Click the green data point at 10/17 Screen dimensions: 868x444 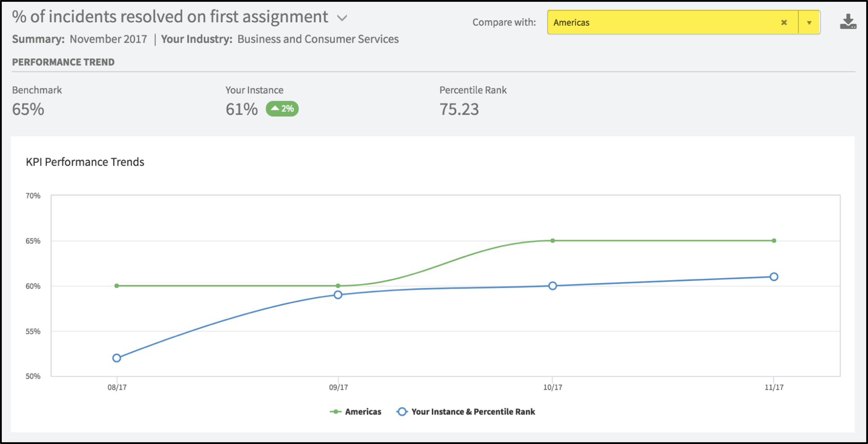click(552, 241)
